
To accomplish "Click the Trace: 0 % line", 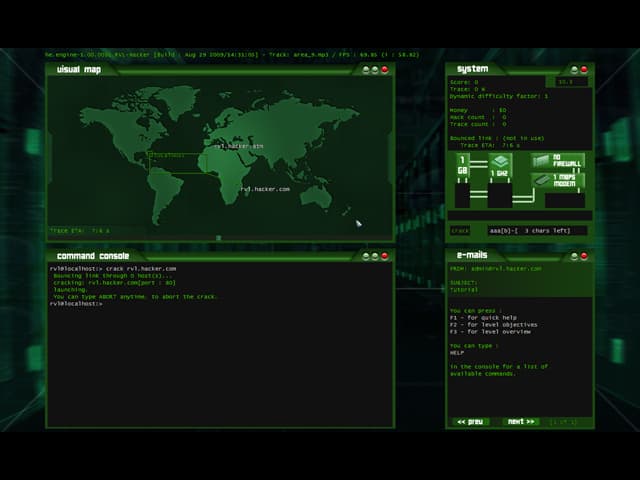I will tap(467, 89).
